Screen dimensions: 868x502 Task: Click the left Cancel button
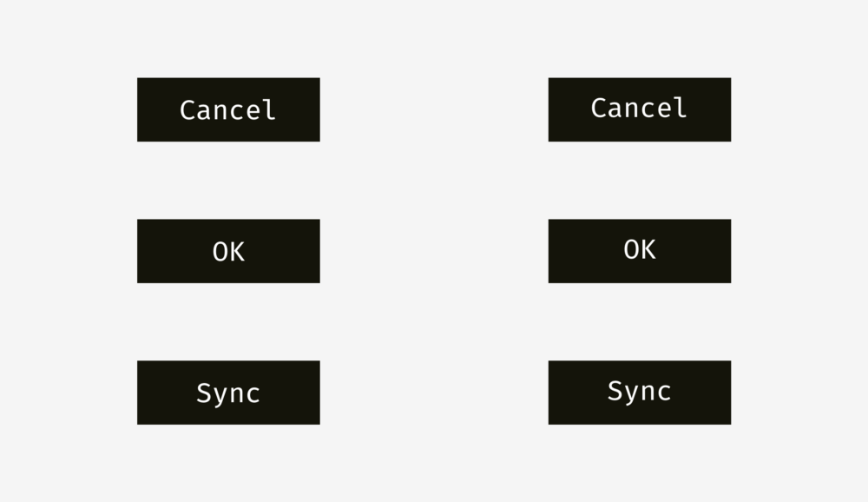click(x=228, y=109)
